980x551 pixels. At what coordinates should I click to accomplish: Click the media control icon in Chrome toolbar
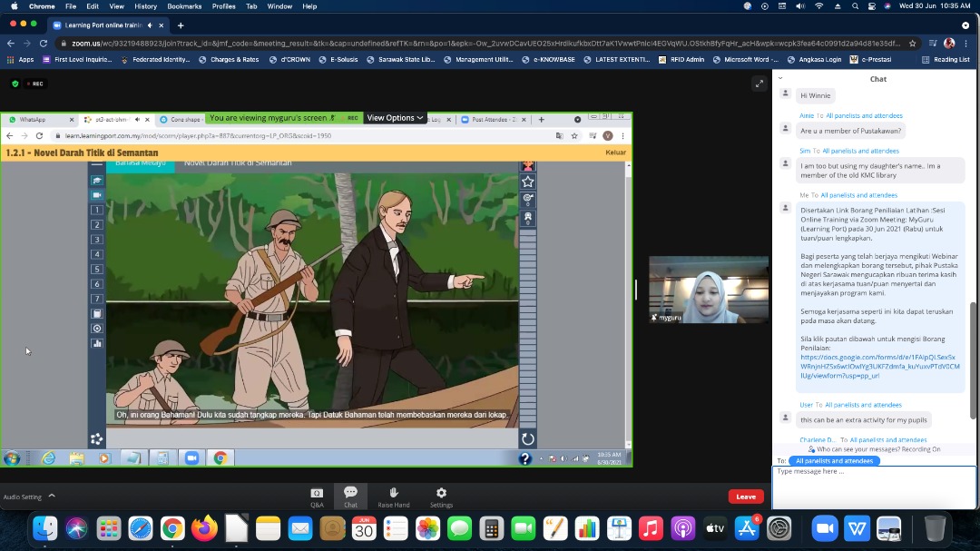click(x=933, y=44)
